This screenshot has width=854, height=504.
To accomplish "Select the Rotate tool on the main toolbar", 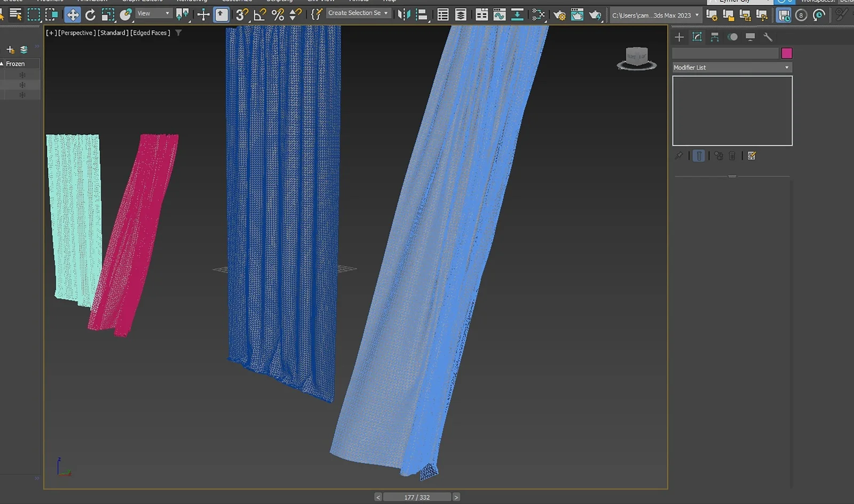I will pyautogui.click(x=90, y=14).
